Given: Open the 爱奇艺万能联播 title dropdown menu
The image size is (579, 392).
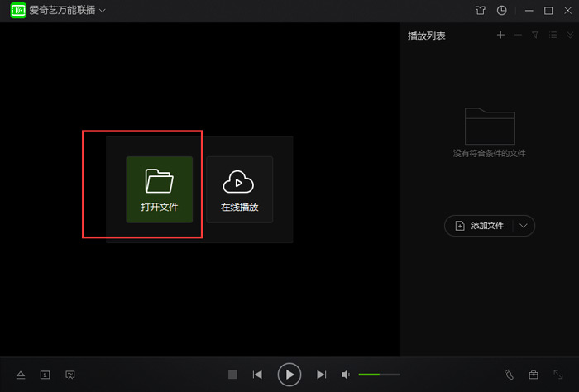Looking at the screenshot, I should tap(102, 11).
